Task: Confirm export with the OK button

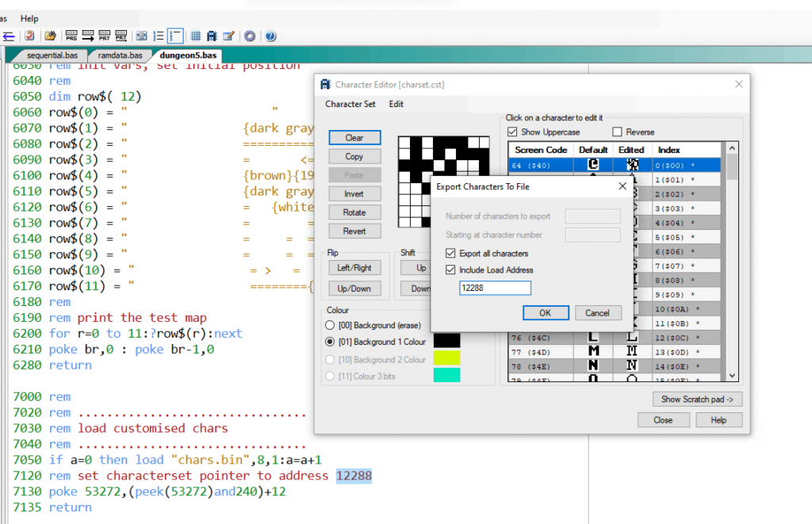Action: click(546, 313)
